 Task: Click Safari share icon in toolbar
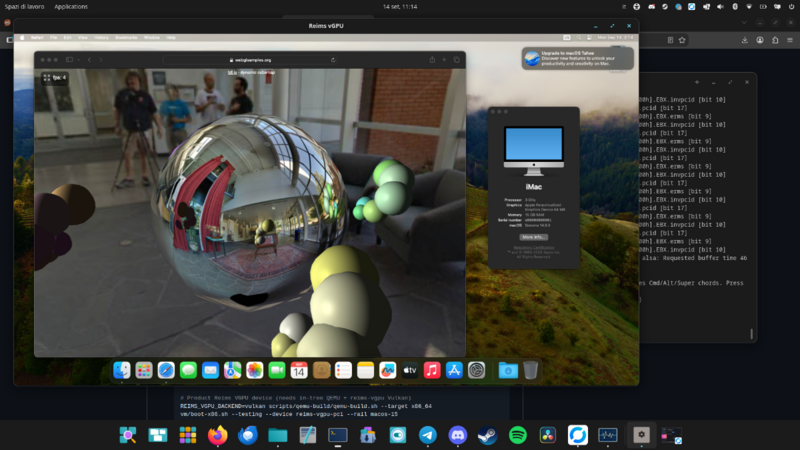[432, 60]
